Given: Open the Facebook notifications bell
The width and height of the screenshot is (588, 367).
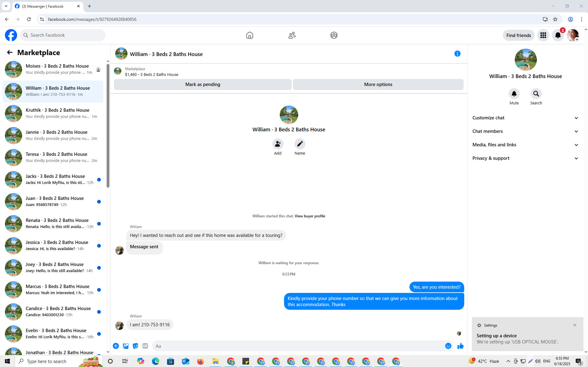Looking at the screenshot, I should 558,35.
